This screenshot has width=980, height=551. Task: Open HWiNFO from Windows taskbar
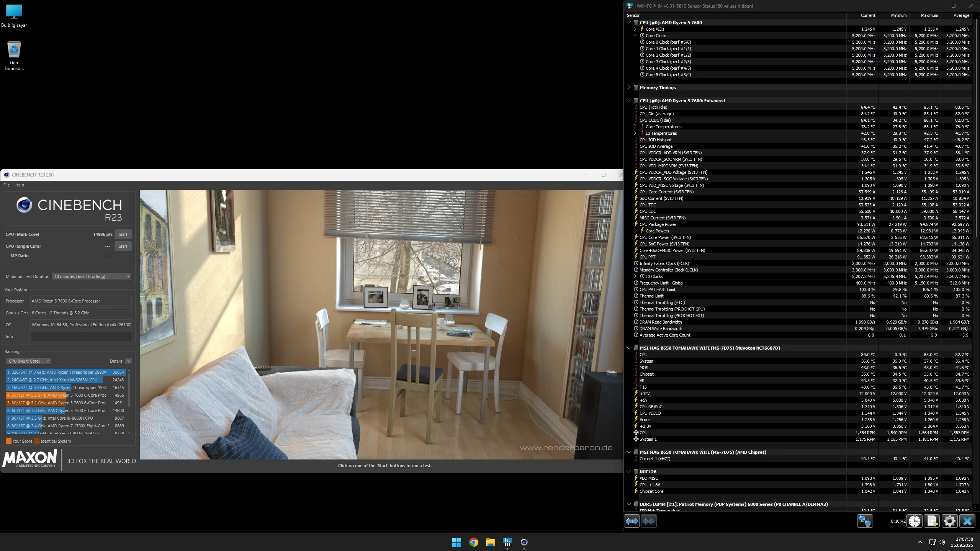click(x=507, y=542)
